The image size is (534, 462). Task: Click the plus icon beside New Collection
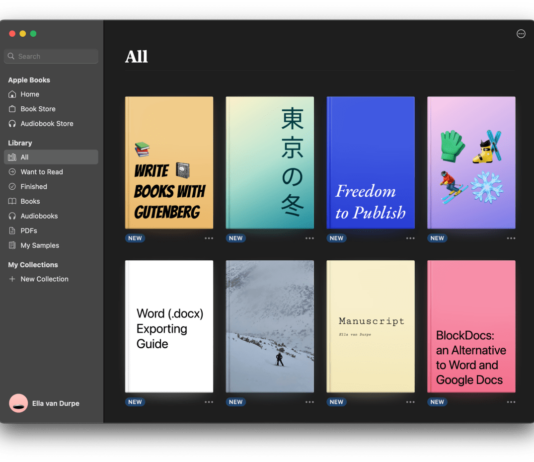tap(12, 279)
